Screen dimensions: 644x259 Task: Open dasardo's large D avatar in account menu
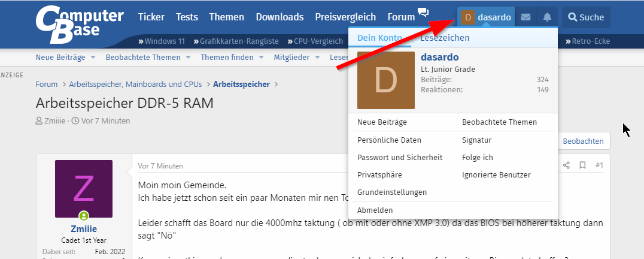pyautogui.click(x=386, y=80)
